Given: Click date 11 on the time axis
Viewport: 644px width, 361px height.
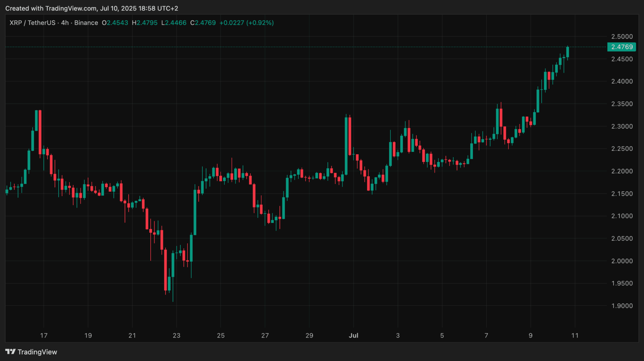Looking at the screenshot, I should pyautogui.click(x=575, y=336).
